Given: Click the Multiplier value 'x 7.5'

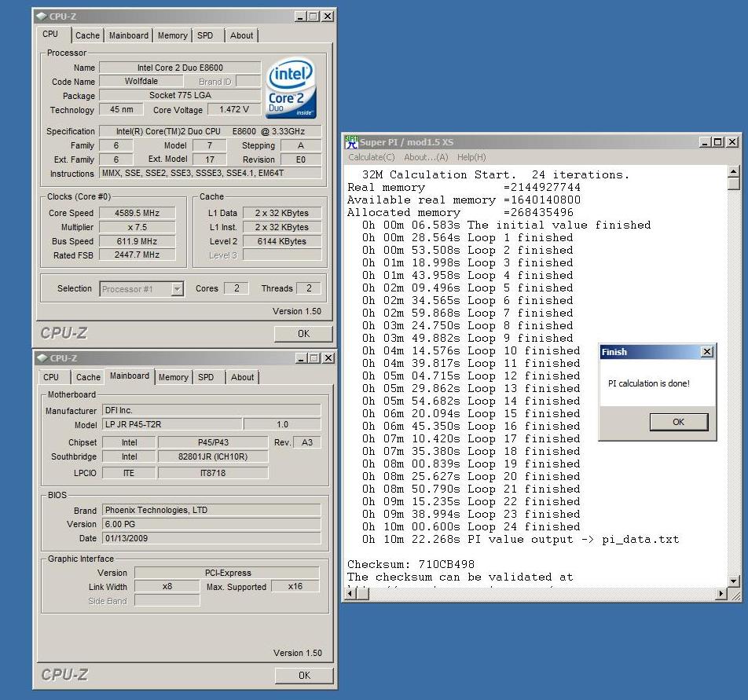Looking at the screenshot, I should 137,228.
